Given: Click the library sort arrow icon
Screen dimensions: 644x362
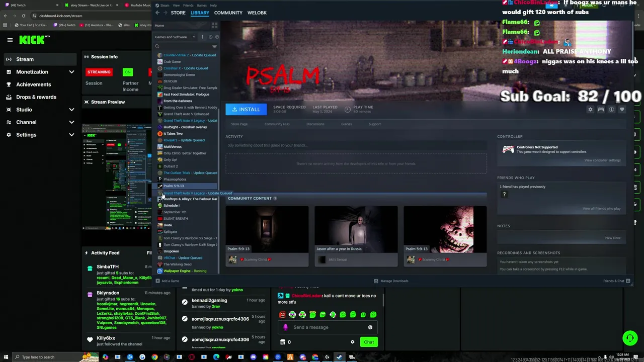Looking at the screenshot, I should pos(202,37).
